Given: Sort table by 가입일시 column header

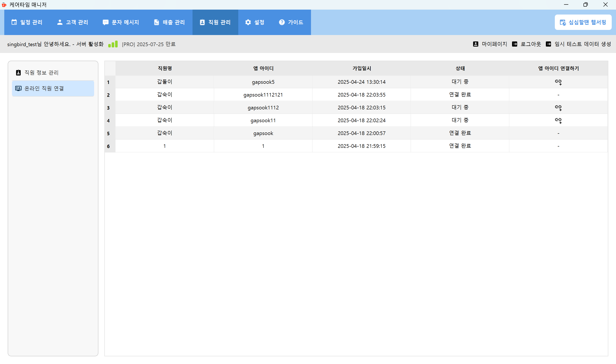Looking at the screenshot, I should (x=361, y=68).
